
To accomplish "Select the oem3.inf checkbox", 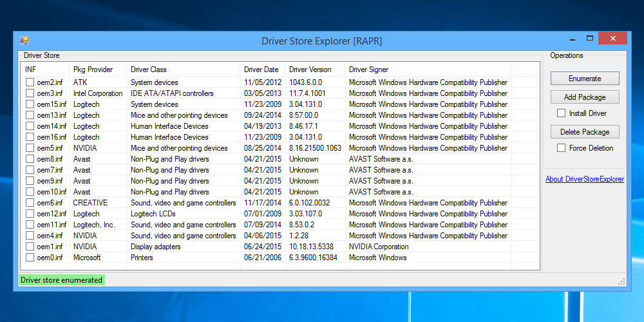I will pyautogui.click(x=30, y=93).
